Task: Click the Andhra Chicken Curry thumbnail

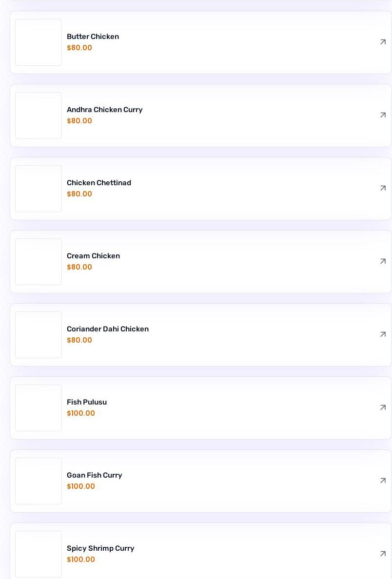Action: point(39,116)
